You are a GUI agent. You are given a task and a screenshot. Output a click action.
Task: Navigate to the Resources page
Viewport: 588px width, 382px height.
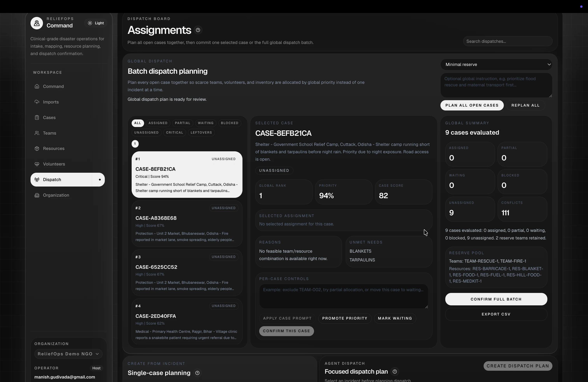pyautogui.click(x=67, y=148)
